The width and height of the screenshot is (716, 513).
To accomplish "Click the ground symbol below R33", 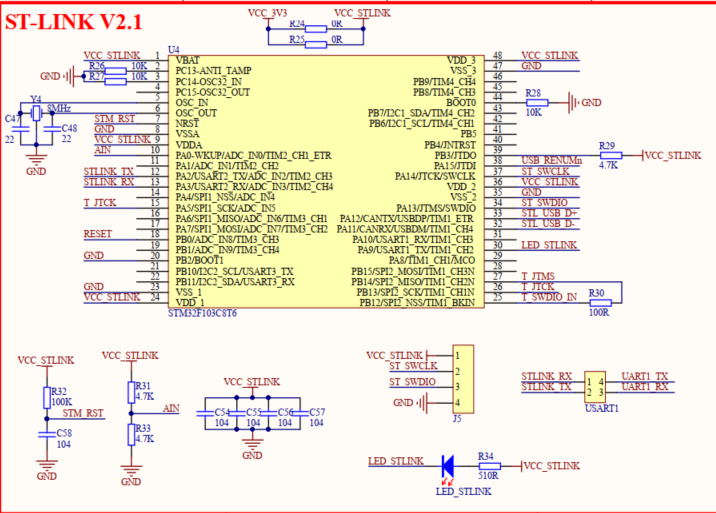I will [x=131, y=471].
